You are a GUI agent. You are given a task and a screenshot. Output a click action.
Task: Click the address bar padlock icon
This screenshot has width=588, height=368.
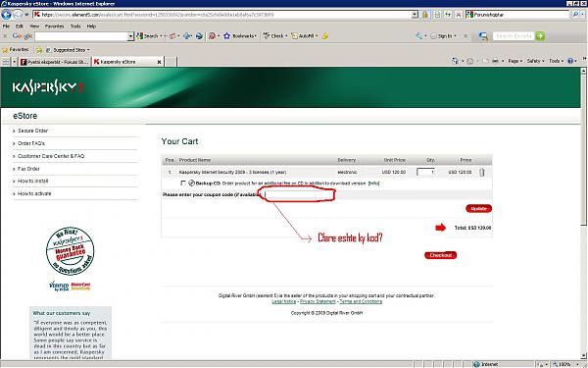tap(425, 15)
